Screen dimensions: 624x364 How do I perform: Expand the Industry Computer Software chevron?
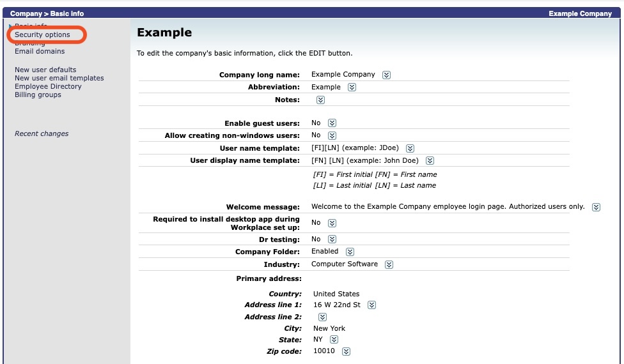click(389, 264)
